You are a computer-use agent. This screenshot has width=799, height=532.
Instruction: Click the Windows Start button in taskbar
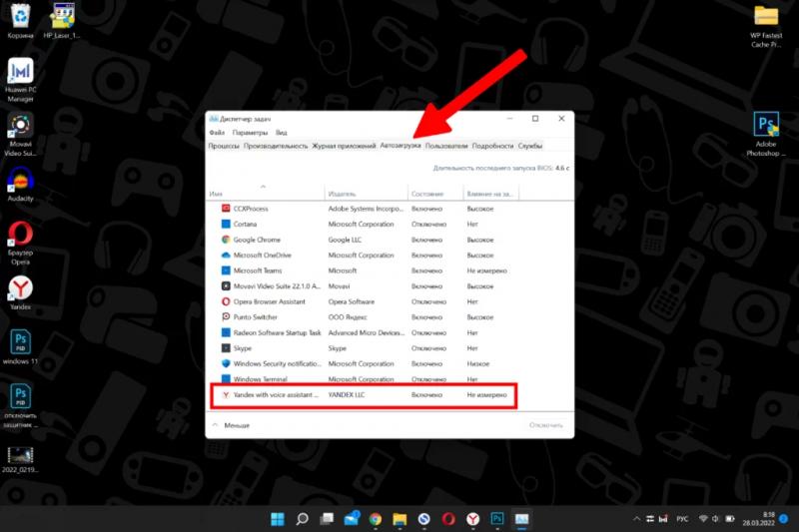point(277,519)
